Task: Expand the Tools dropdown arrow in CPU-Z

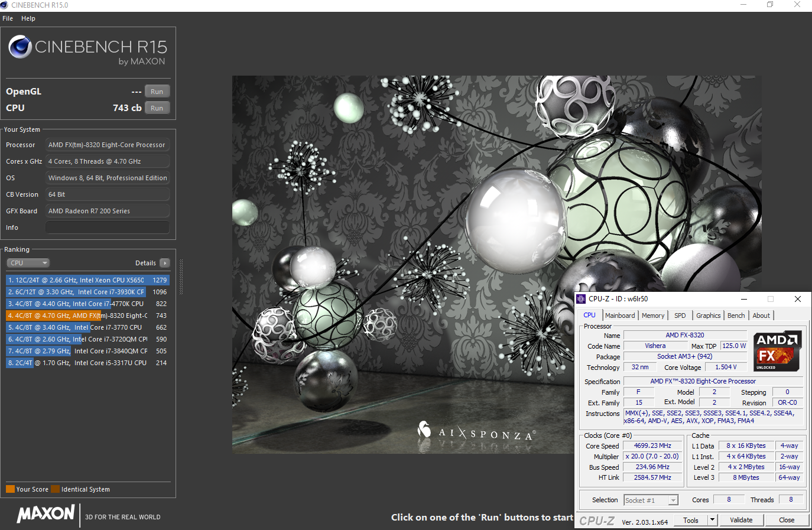Action: (x=712, y=520)
